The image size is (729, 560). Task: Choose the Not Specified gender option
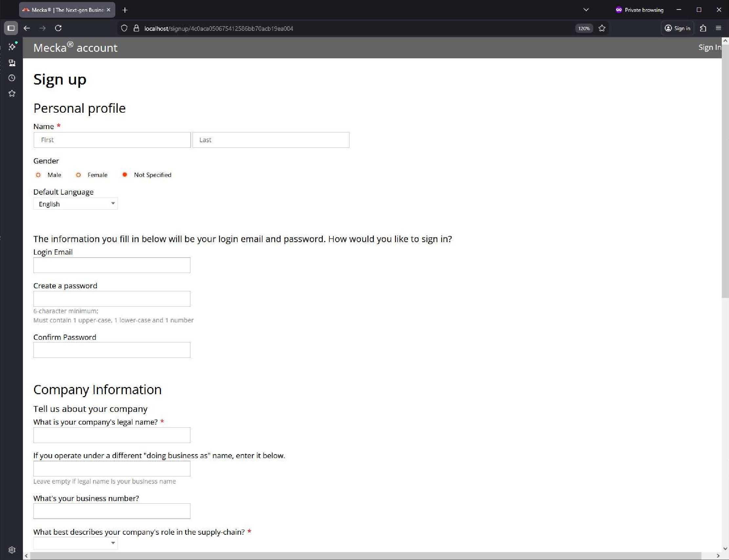(125, 175)
